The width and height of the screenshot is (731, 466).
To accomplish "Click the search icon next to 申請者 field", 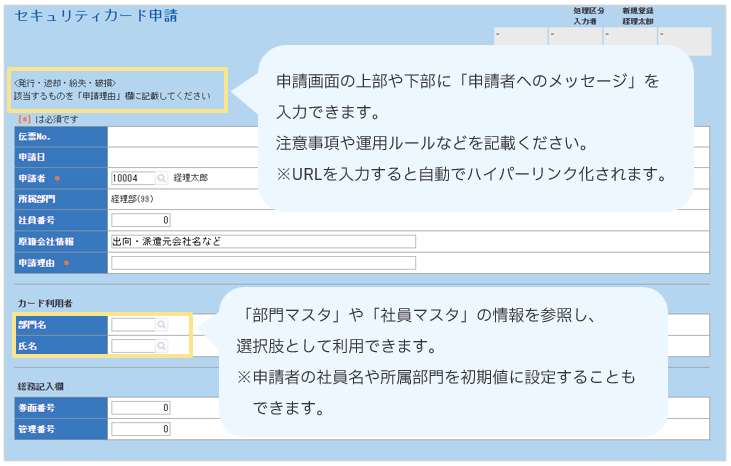I will click(162, 178).
